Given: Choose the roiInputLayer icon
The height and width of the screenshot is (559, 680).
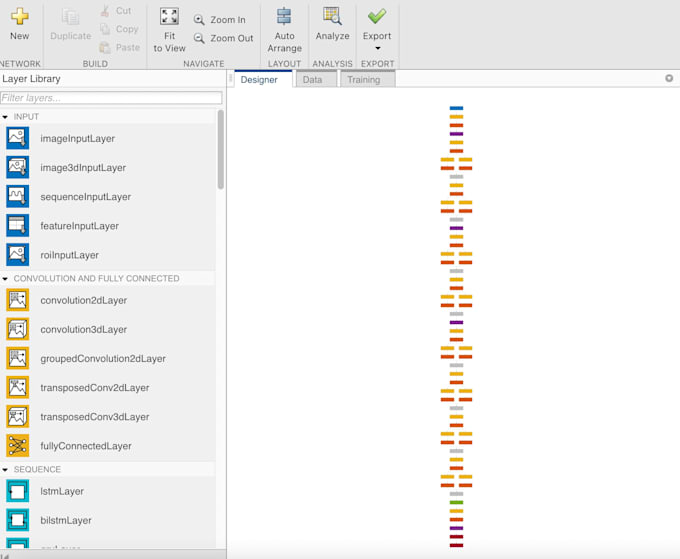Looking at the screenshot, I should click(18, 254).
